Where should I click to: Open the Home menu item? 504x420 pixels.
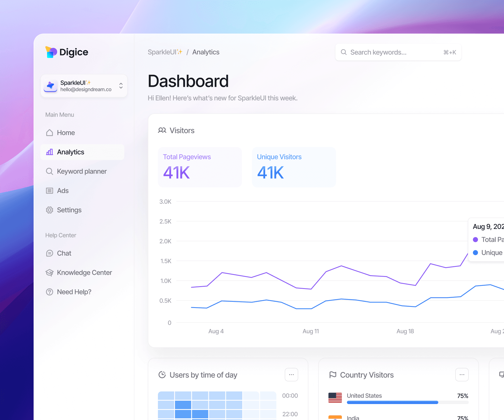click(x=82, y=133)
